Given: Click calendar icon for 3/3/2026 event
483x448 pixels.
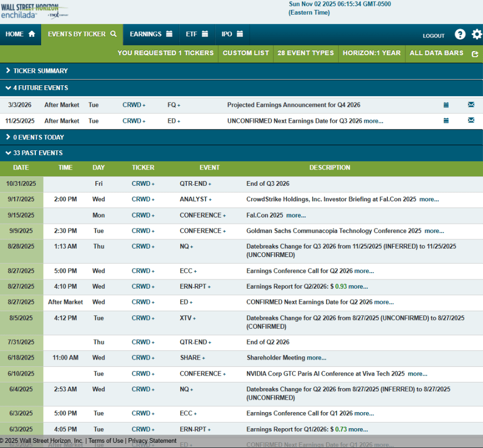Looking at the screenshot, I should (x=446, y=105).
